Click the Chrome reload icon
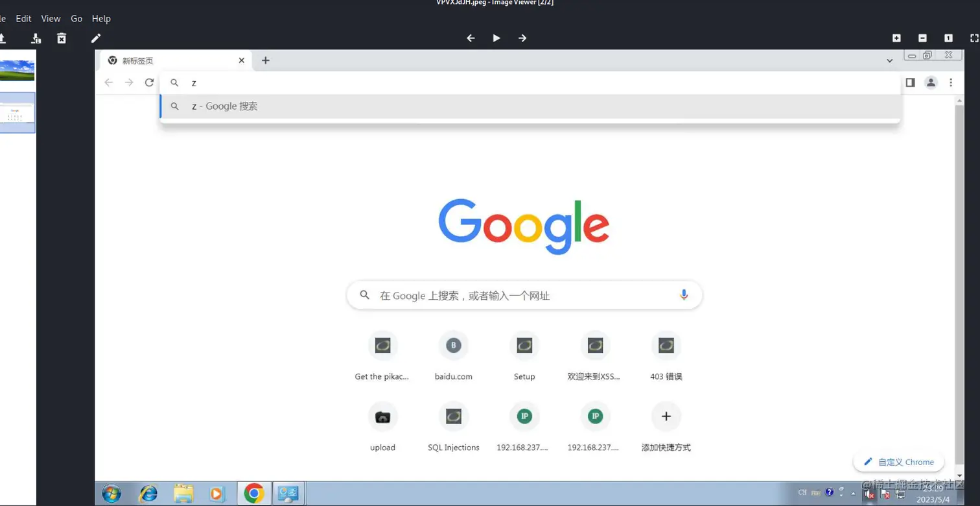980x506 pixels. point(149,82)
